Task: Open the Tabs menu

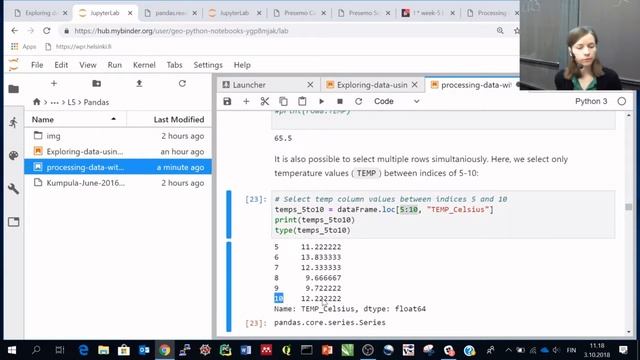Action: coord(174,65)
